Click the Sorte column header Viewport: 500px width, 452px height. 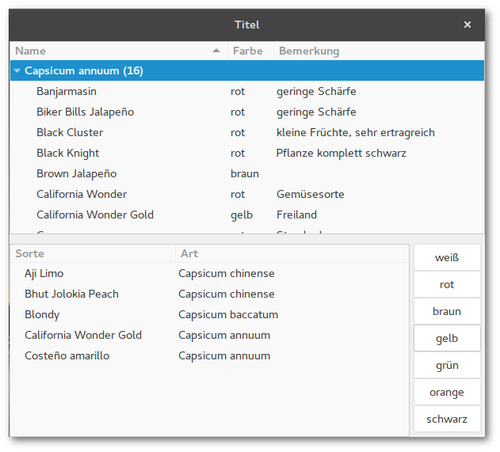pyautogui.click(x=93, y=254)
